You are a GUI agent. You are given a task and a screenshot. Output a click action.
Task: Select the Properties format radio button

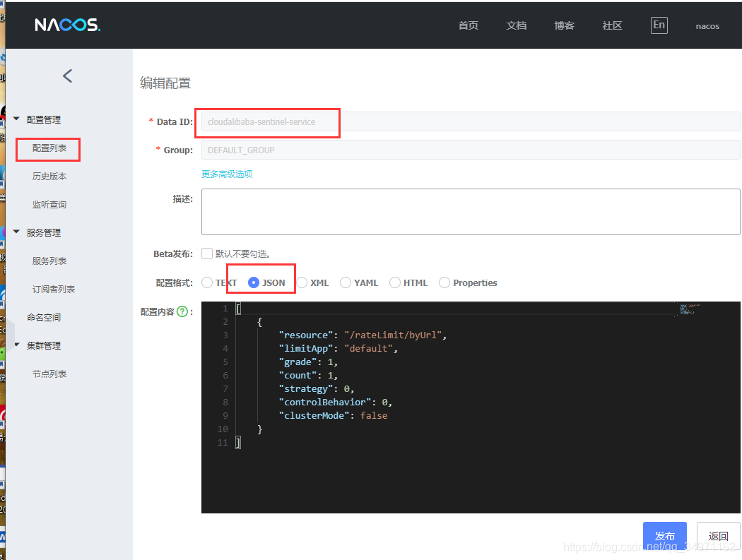pyautogui.click(x=444, y=282)
